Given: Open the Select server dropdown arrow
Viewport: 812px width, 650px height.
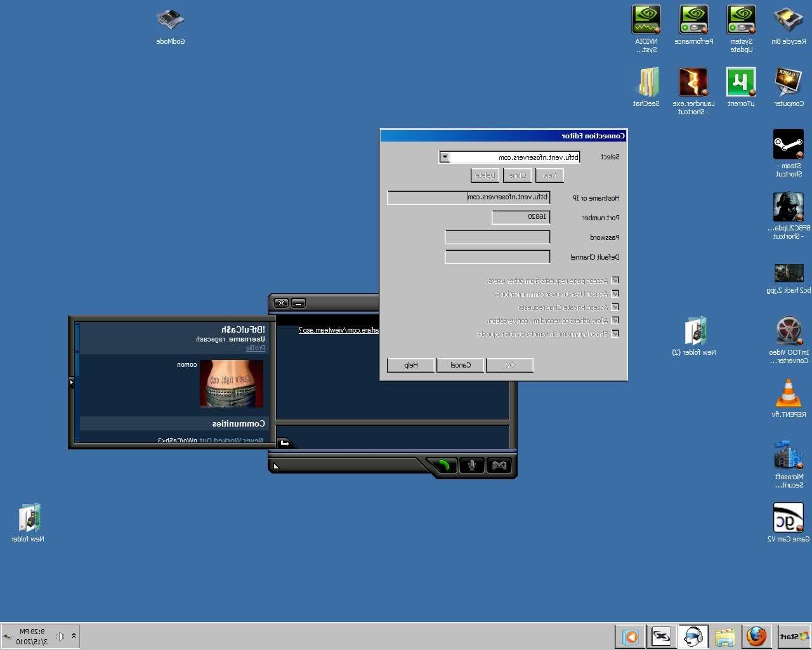Looking at the screenshot, I should [445, 157].
